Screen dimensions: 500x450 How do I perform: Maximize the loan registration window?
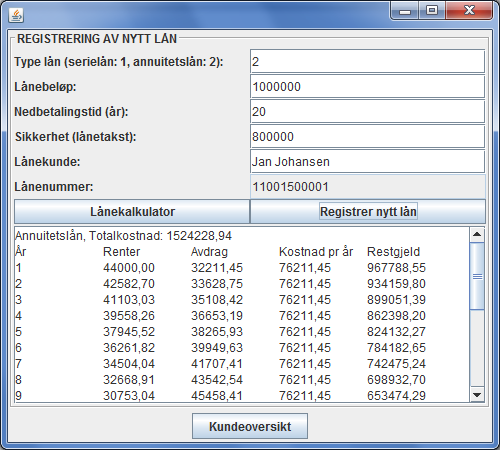[432, 11]
